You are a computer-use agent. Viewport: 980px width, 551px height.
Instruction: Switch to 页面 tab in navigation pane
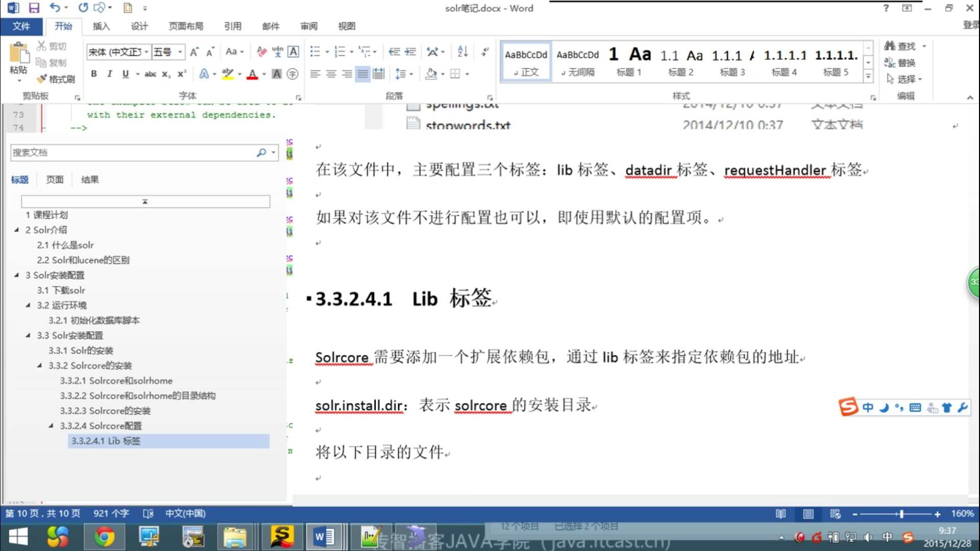pyautogui.click(x=55, y=180)
